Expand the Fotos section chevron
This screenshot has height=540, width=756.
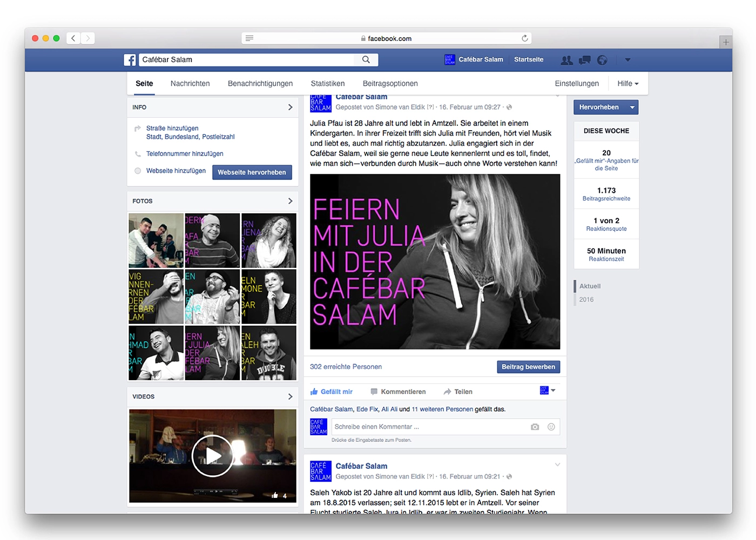pyautogui.click(x=290, y=201)
